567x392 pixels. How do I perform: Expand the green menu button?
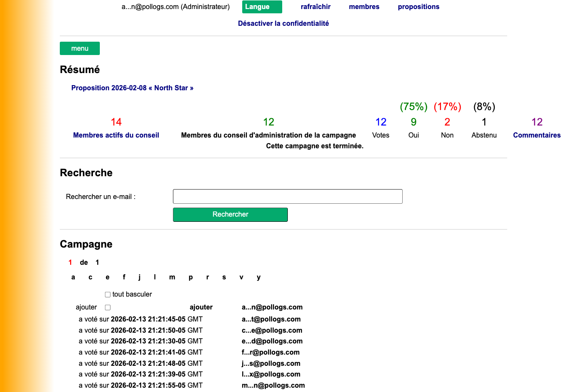80,49
